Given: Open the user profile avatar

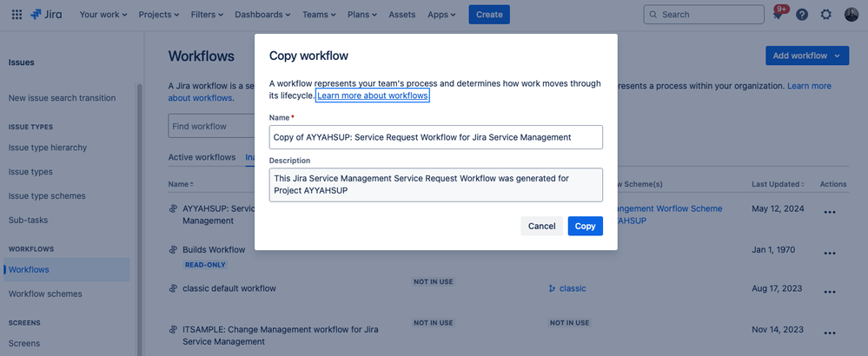Looking at the screenshot, I should point(851,15).
